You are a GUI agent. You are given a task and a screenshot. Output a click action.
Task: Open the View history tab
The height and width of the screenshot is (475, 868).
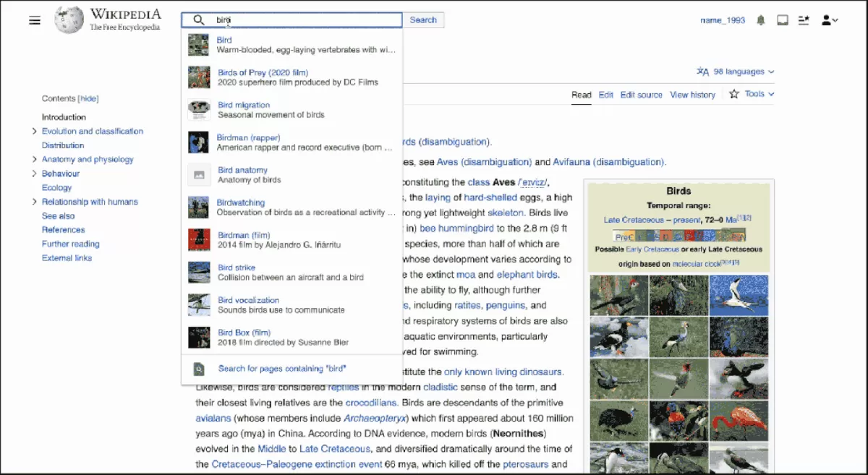pyautogui.click(x=692, y=94)
